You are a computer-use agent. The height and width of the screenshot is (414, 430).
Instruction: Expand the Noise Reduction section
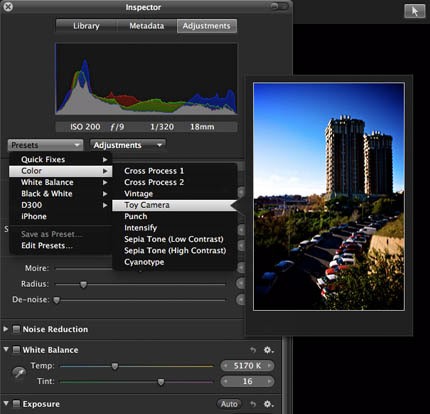[x=6, y=329]
